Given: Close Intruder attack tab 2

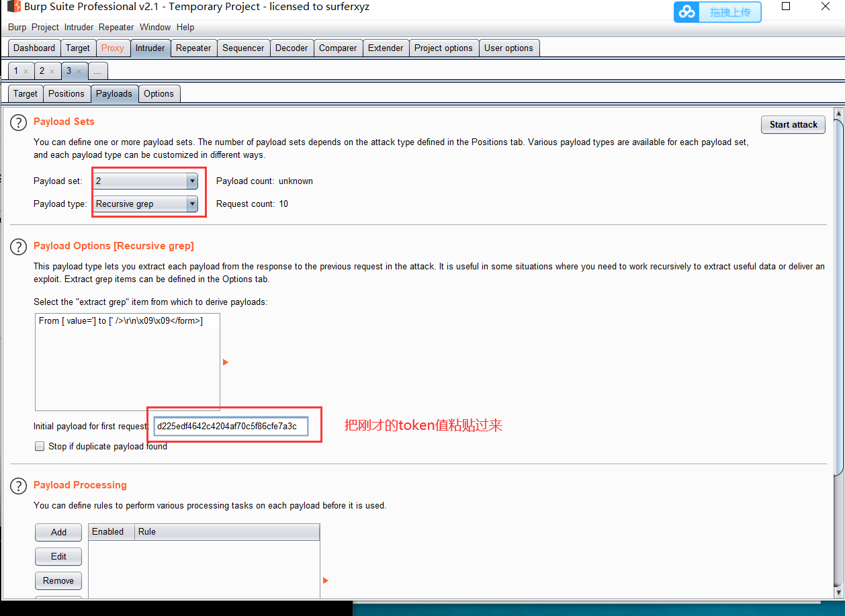Looking at the screenshot, I should click(52, 71).
